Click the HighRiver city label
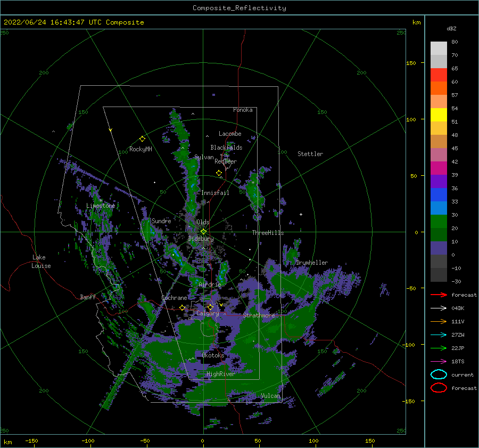The height and width of the screenshot is (448, 479). pos(221,374)
